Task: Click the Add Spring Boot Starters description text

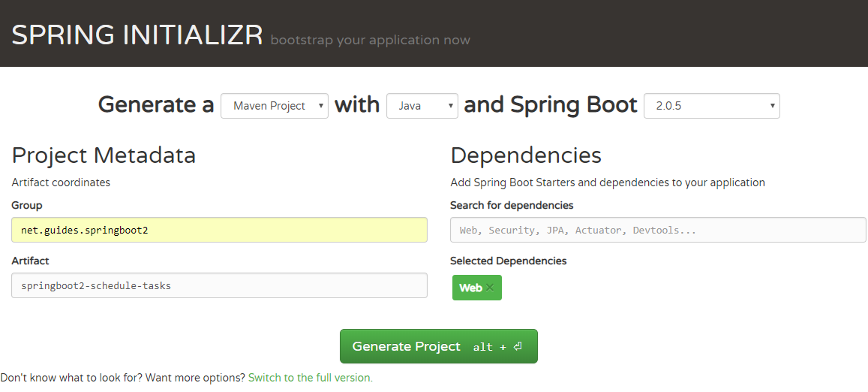Action: (x=608, y=182)
